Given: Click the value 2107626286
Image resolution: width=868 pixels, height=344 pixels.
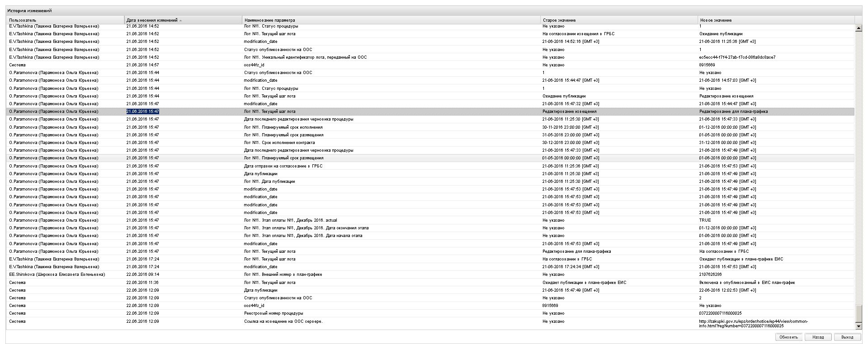Looking at the screenshot, I should tap(710, 274).
